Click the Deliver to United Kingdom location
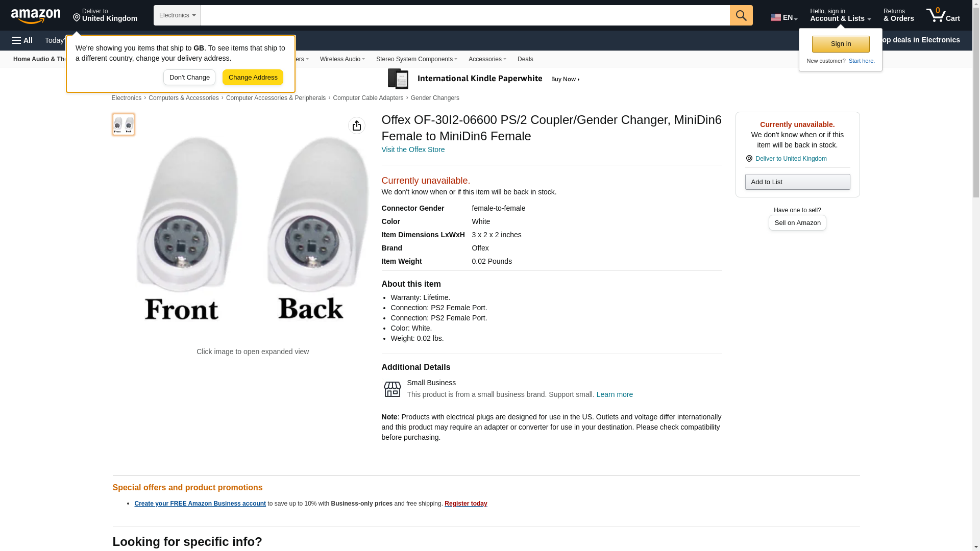 coord(105,15)
